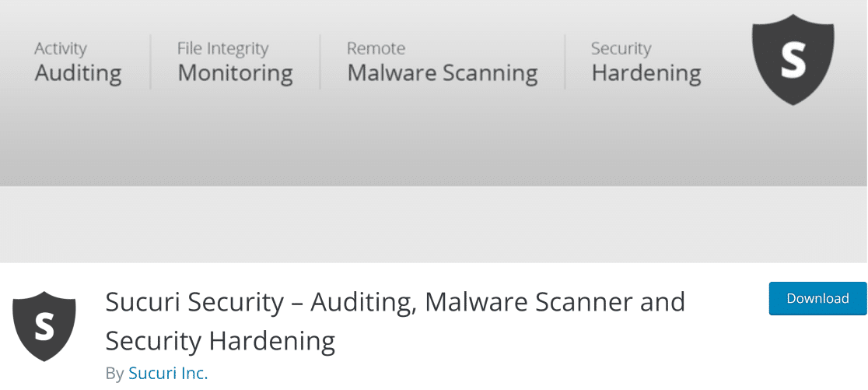Select the "Hardening" heading in banner
Screen dimensions: 868x390
tap(646, 73)
